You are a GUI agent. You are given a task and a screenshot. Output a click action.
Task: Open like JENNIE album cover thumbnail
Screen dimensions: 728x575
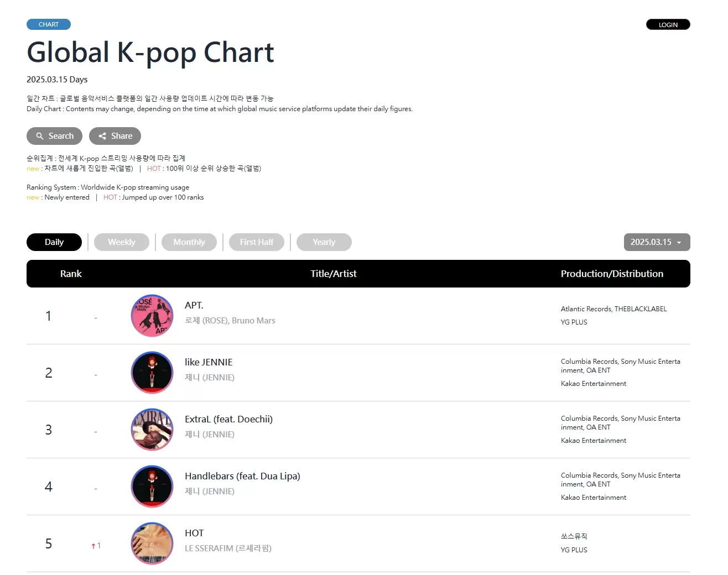click(152, 373)
